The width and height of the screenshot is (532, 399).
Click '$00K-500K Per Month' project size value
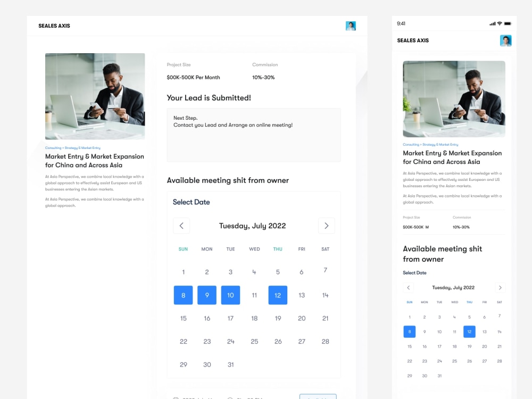coord(194,77)
